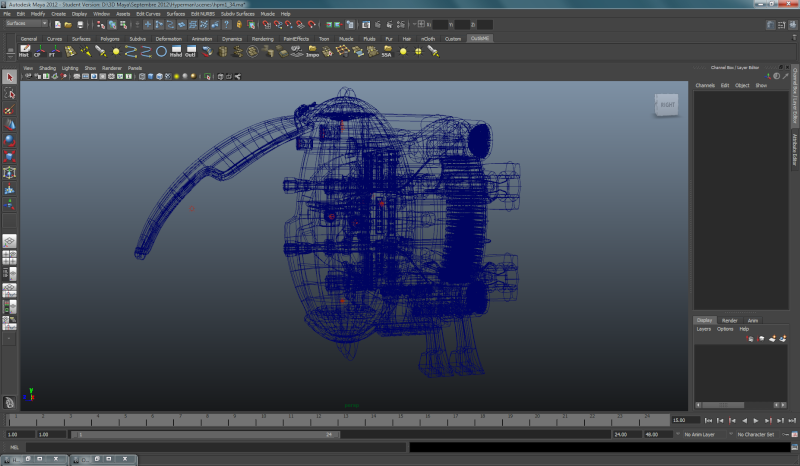Open the Create menu
The height and width of the screenshot is (466, 800).
[58, 14]
